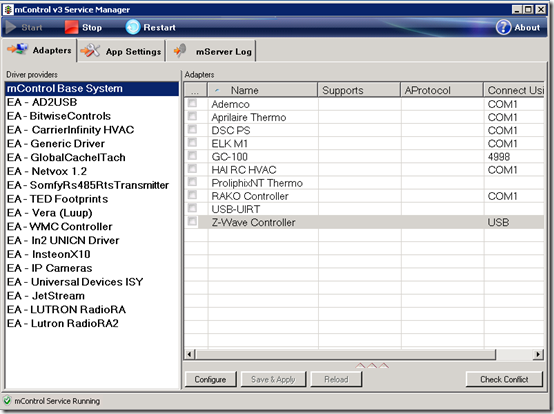Click the red Stop icon
Screen dimensions: 554x414
click(x=71, y=27)
